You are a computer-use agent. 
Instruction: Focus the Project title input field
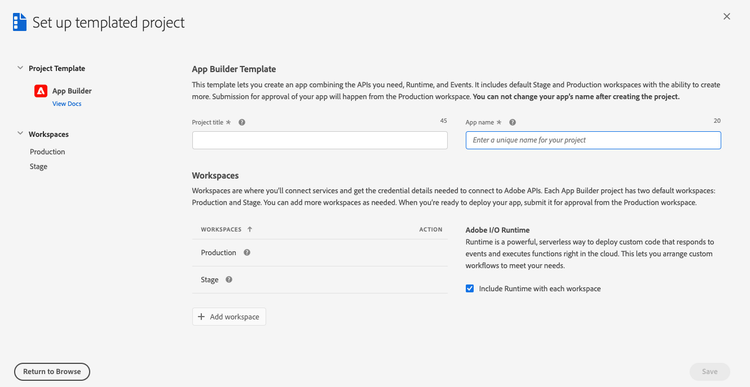[x=320, y=141]
